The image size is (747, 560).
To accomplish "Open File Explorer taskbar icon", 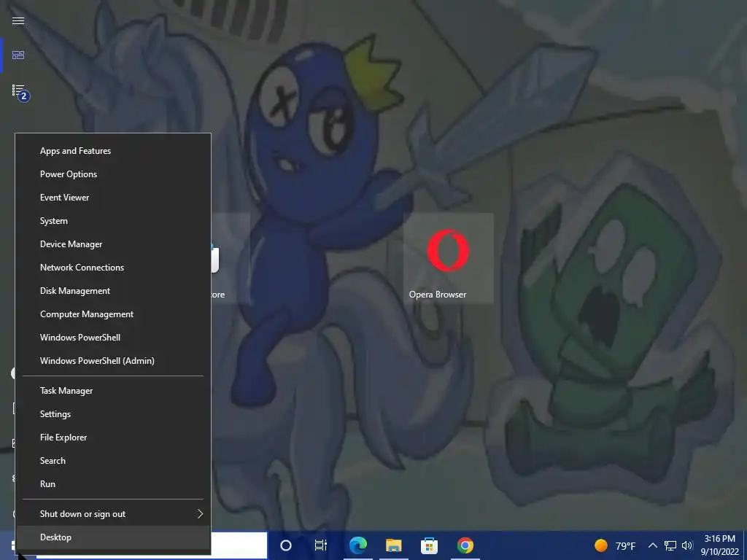I will pyautogui.click(x=393, y=545).
